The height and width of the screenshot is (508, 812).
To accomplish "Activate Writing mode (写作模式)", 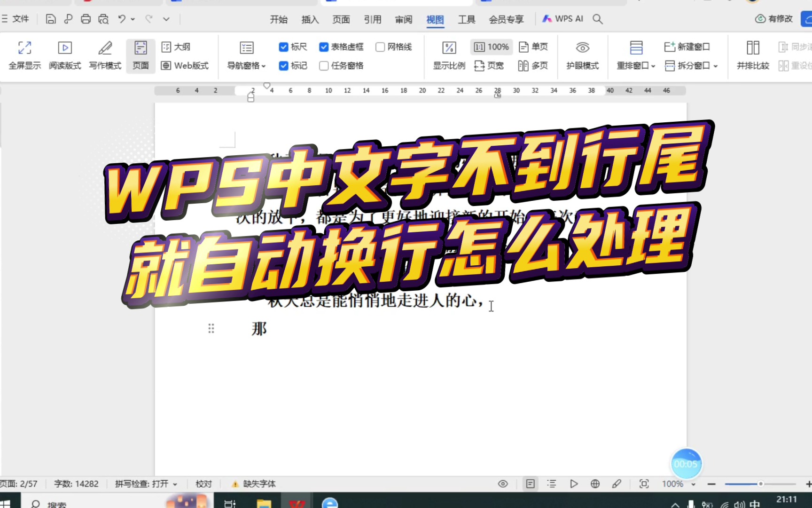I will click(x=105, y=56).
